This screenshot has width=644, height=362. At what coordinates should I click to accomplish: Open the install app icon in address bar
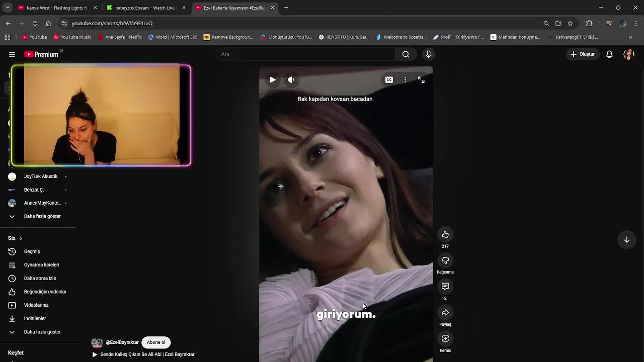click(x=558, y=23)
